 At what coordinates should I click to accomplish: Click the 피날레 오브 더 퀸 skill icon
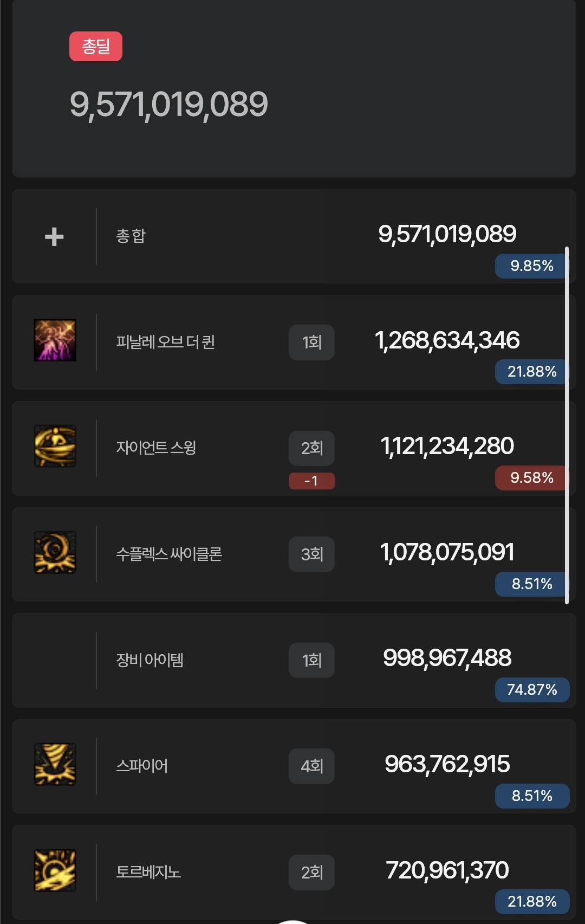pyautogui.click(x=55, y=340)
